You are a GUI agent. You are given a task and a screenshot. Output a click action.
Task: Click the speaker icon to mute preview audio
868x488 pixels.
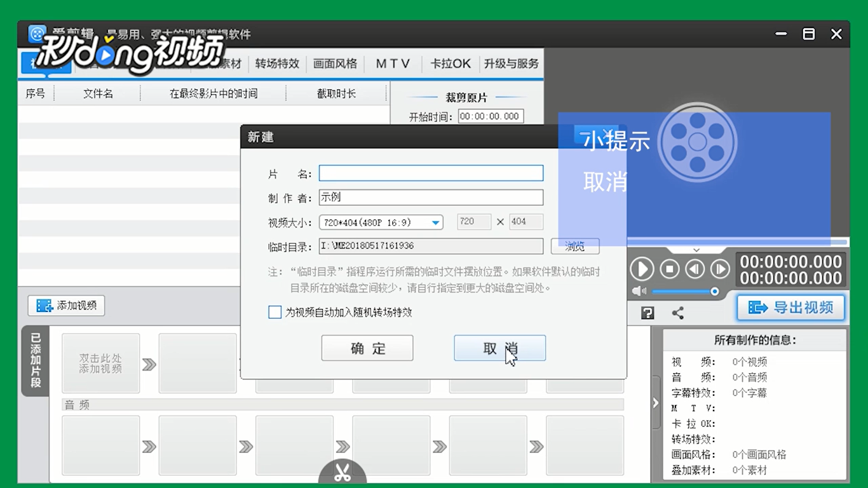(x=639, y=291)
